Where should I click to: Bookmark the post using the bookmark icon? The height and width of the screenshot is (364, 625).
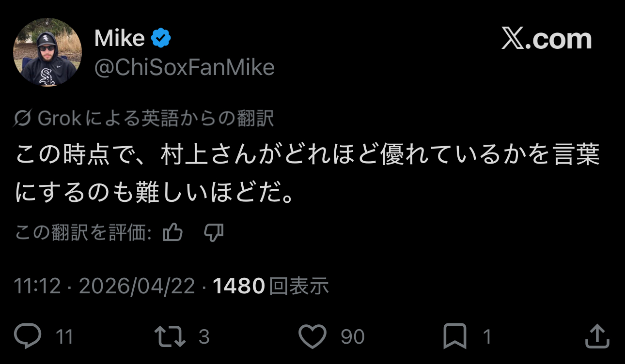[455, 336]
